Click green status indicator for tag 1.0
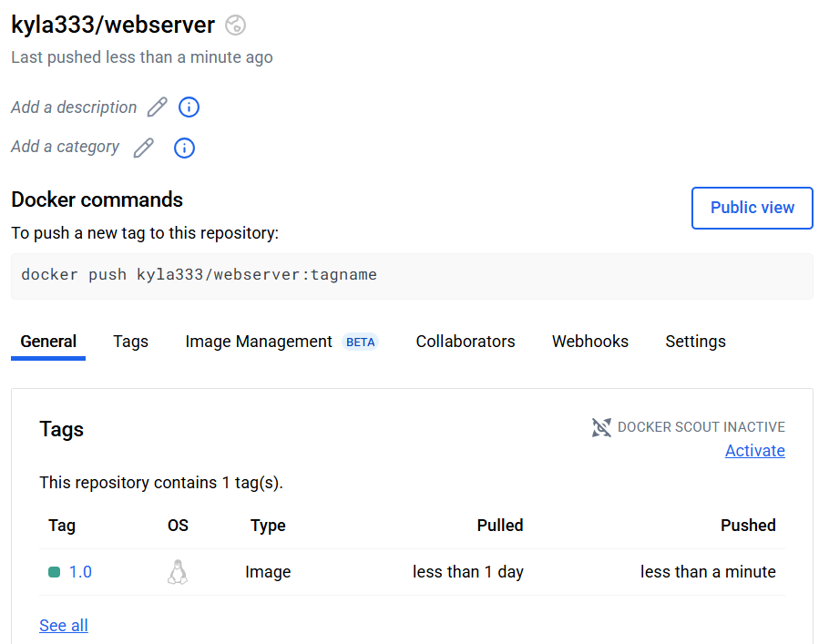829x644 pixels. coord(54,571)
